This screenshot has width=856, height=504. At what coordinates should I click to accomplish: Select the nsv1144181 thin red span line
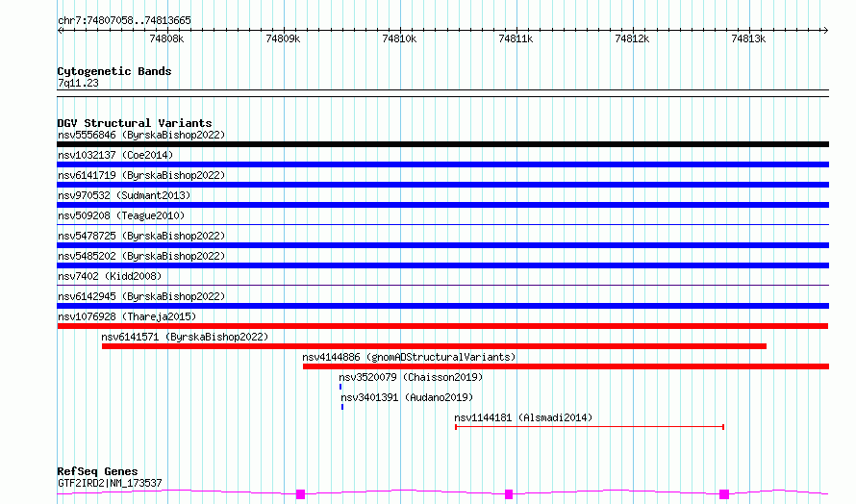[x=590, y=427]
